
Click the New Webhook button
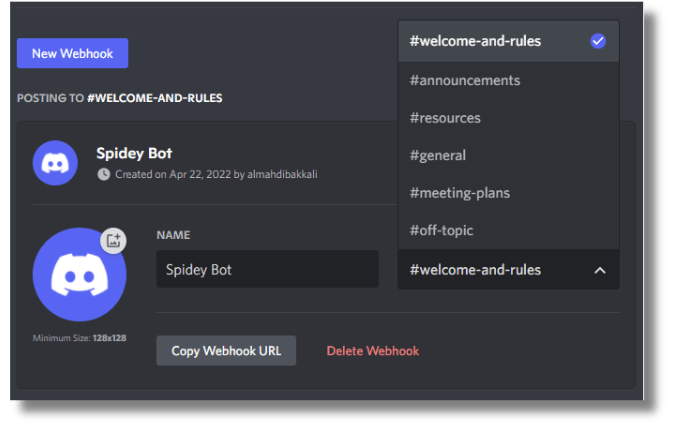coord(72,53)
